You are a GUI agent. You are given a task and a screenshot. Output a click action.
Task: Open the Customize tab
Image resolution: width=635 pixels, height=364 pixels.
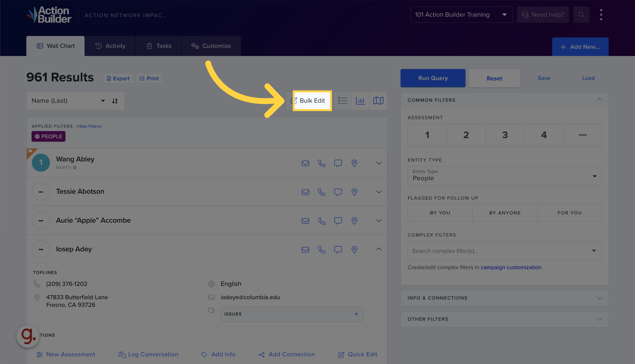point(211,46)
